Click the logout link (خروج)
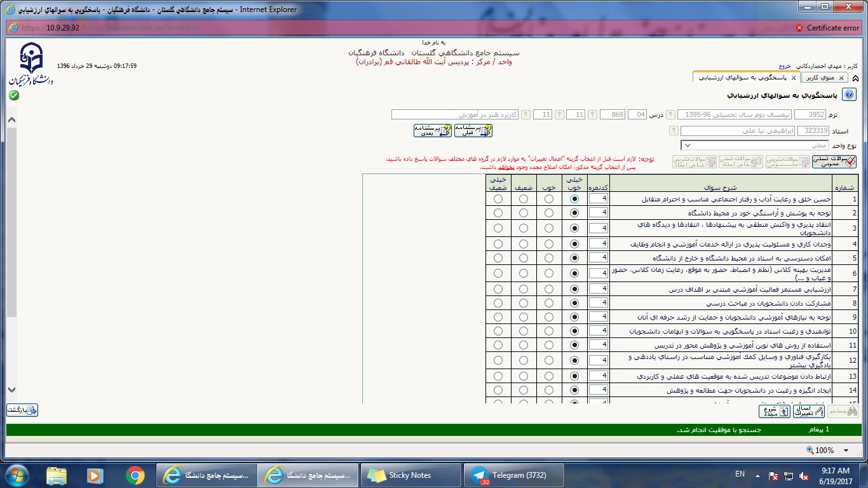This screenshot has width=868, height=488. coord(785,66)
